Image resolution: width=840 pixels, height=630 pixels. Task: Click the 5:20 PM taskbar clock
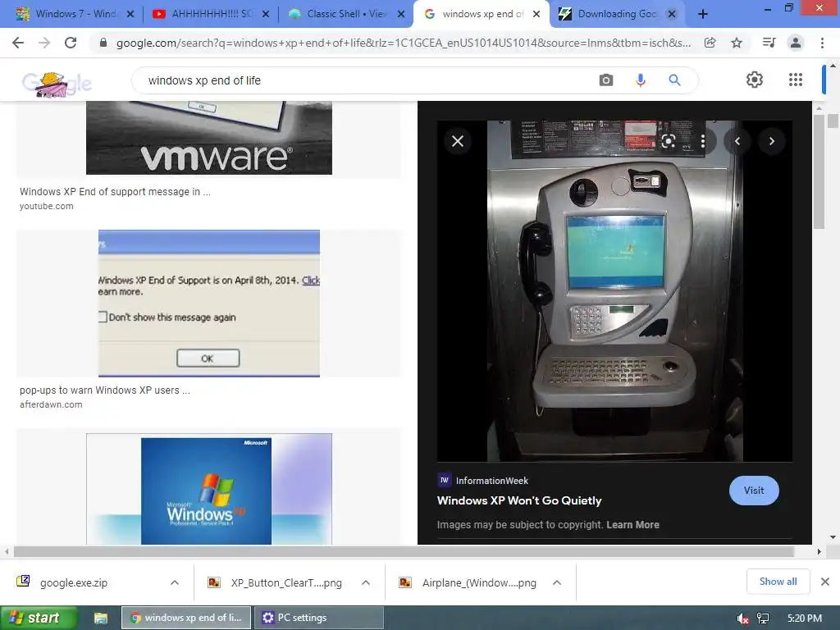(804, 619)
